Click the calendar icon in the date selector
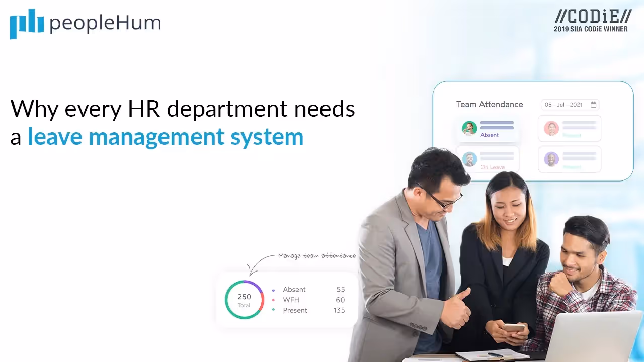 click(x=593, y=105)
